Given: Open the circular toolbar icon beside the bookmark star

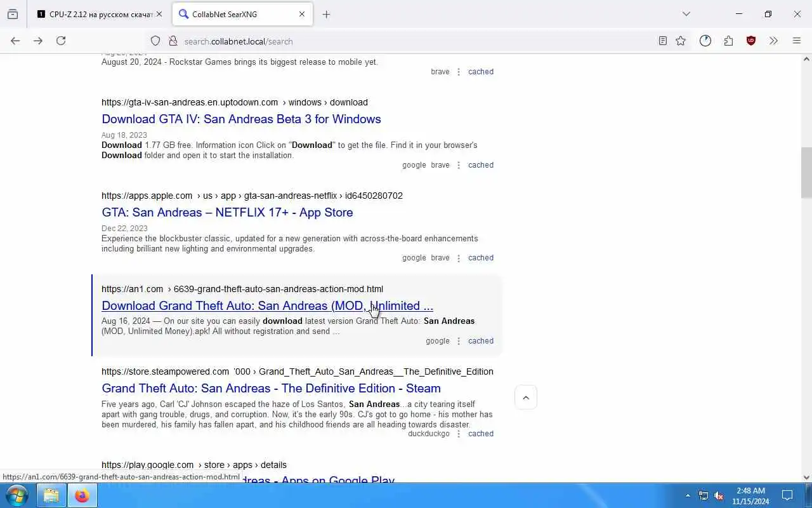Looking at the screenshot, I should (705, 41).
